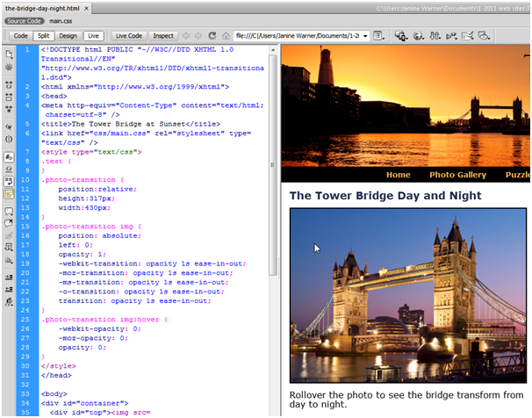532x418 pixels.
Task: Click the Photo Gallery navigation link
Action: point(457,175)
